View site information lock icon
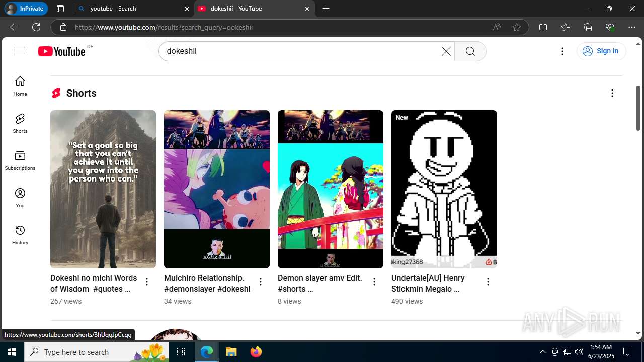Screen dimensions: 644x362 (63, 27)
